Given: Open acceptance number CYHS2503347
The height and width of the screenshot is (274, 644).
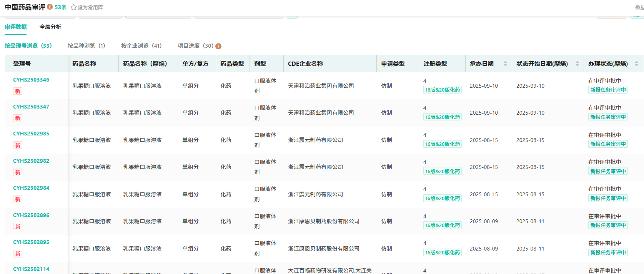Looking at the screenshot, I should point(31,107).
